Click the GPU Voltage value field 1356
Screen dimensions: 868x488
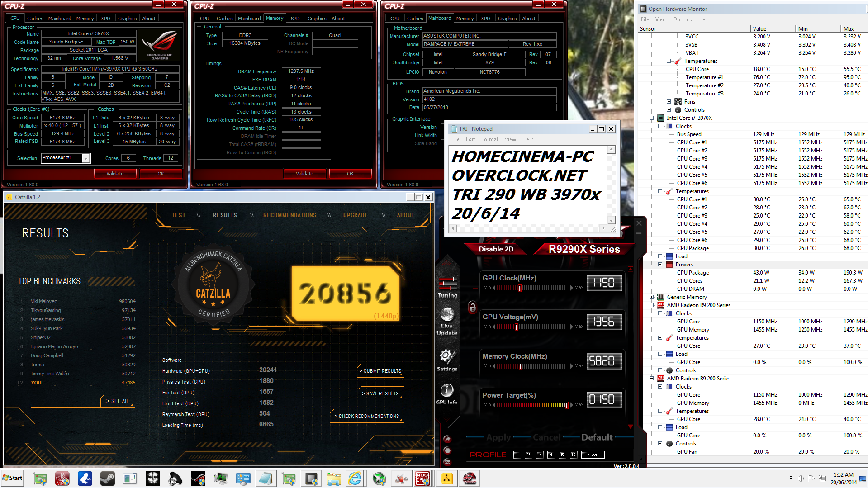tap(604, 322)
